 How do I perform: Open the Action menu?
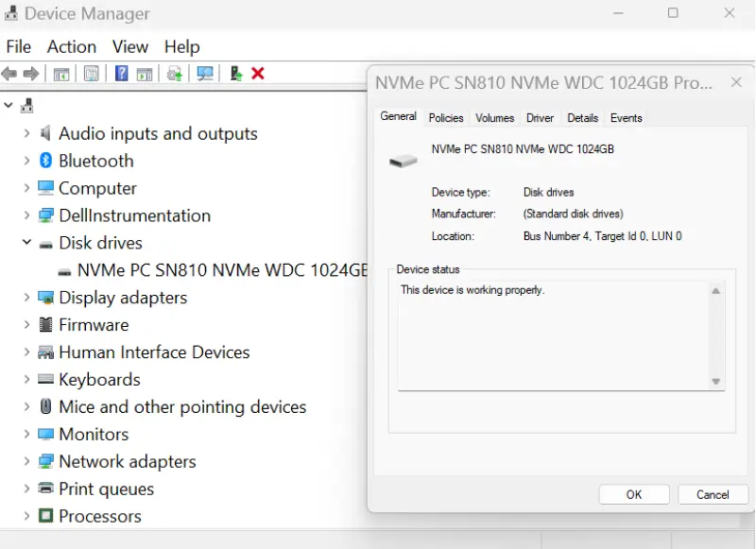(x=71, y=46)
